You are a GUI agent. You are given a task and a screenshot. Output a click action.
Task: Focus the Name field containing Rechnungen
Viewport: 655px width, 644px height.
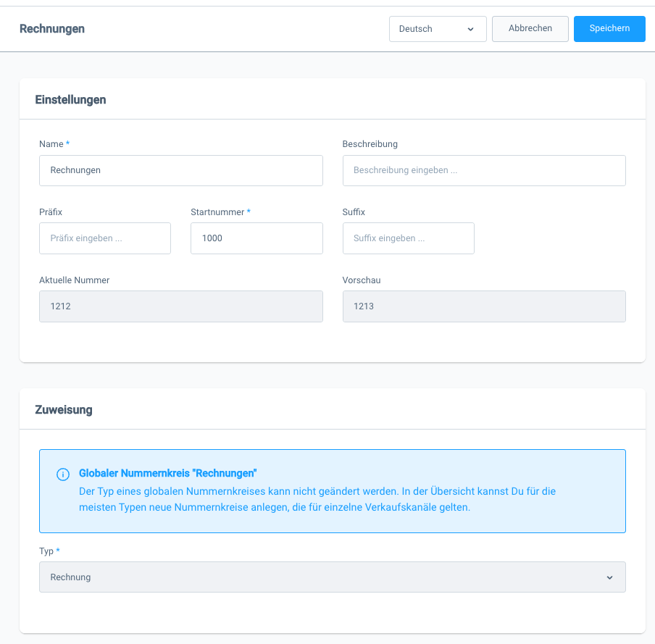(x=180, y=171)
